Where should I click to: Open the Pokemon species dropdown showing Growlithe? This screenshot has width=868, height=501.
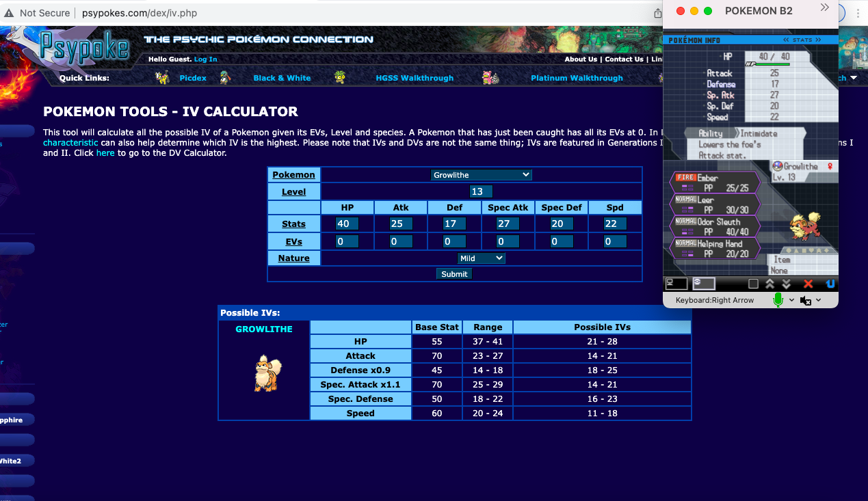[x=482, y=175]
